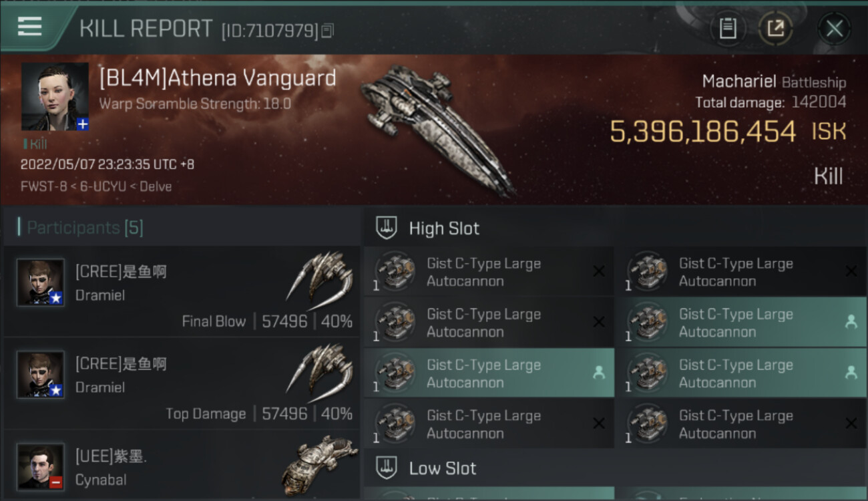Open Final Blow pilot's portrait
This screenshot has height=501, width=868.
pos(41,283)
